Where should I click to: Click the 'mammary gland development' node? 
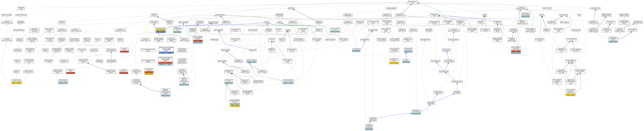408,50
